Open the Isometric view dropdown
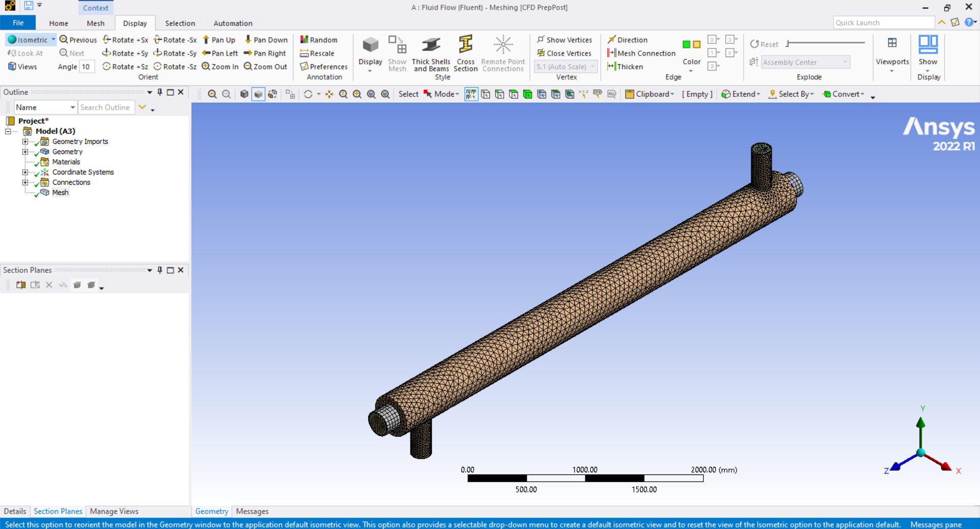This screenshot has height=529, width=980. (53, 39)
